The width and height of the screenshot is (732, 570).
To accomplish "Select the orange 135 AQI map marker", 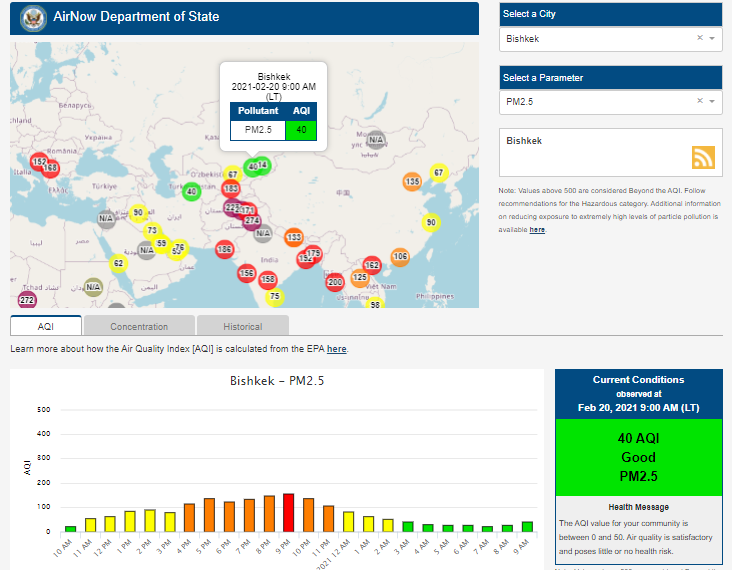I will tap(412, 182).
